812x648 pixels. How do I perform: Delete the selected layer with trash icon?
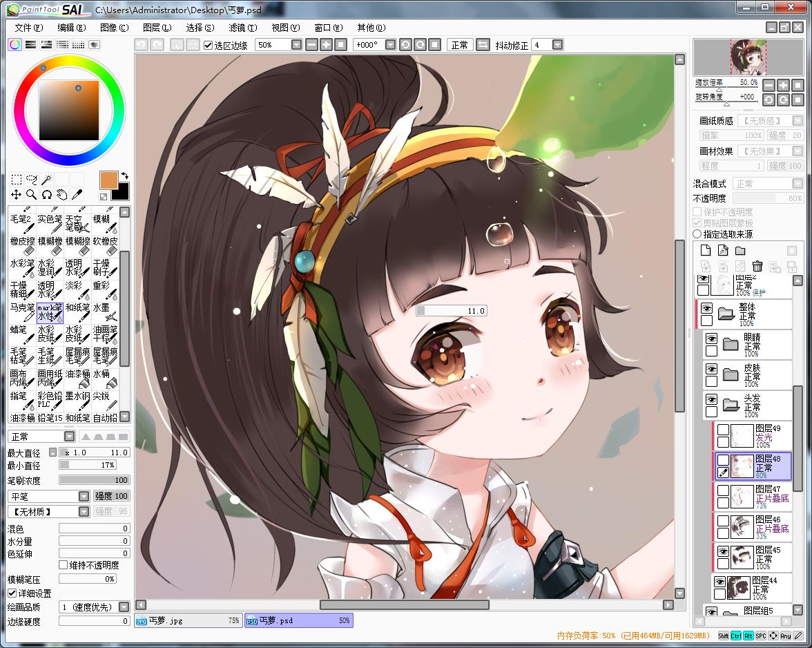tap(757, 266)
